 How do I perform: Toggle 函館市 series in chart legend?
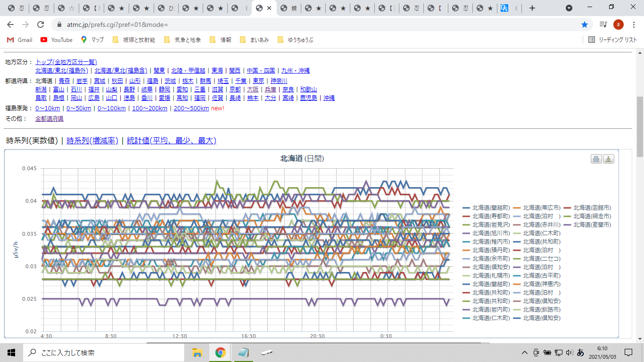[x=587, y=207]
